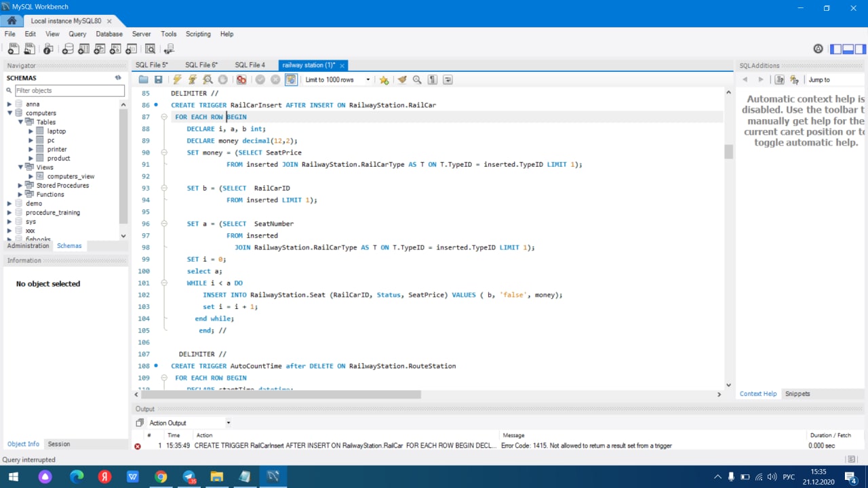Switch to the Administration tab
The width and height of the screenshot is (868, 488).
click(x=28, y=246)
